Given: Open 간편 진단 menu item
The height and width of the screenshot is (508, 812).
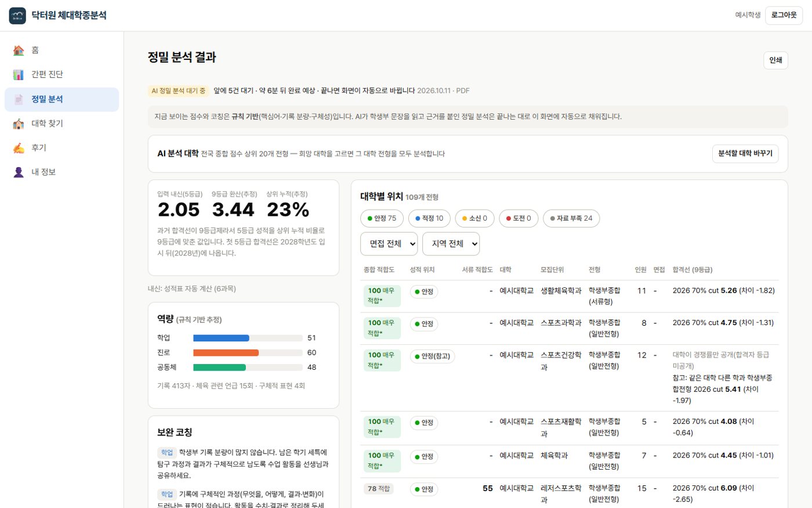Looking at the screenshot, I should (61, 75).
